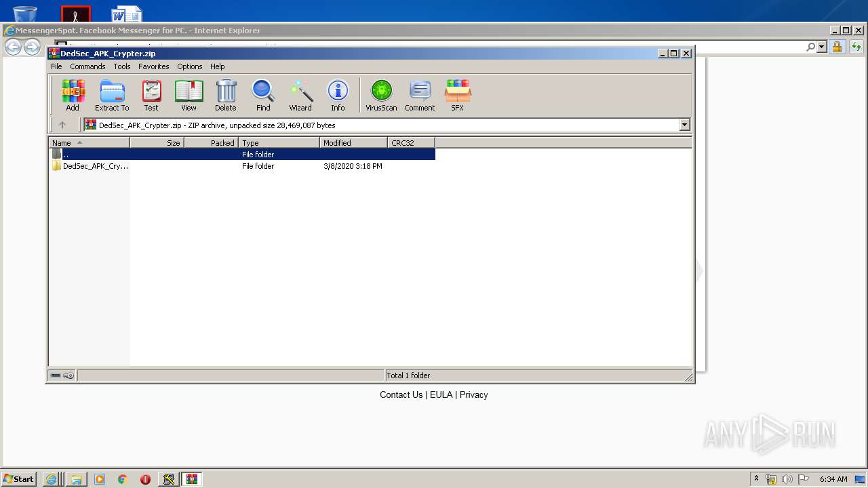Open the File menu
The image size is (868, 488).
(x=56, y=66)
